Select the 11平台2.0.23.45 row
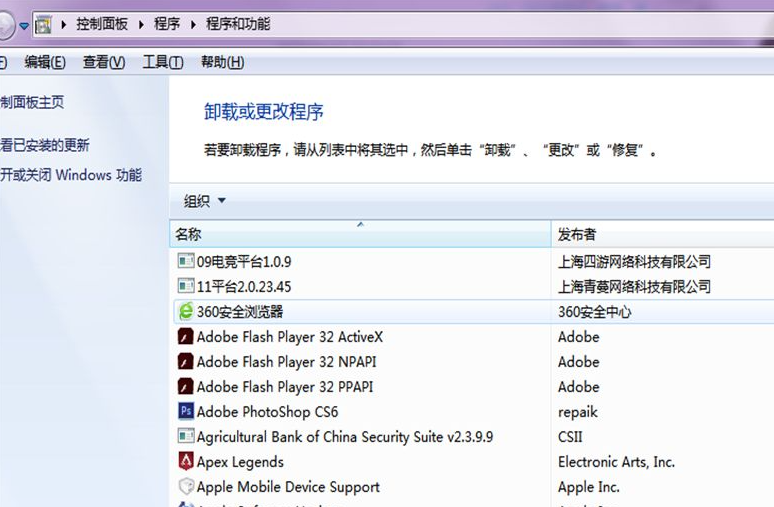 [474, 286]
